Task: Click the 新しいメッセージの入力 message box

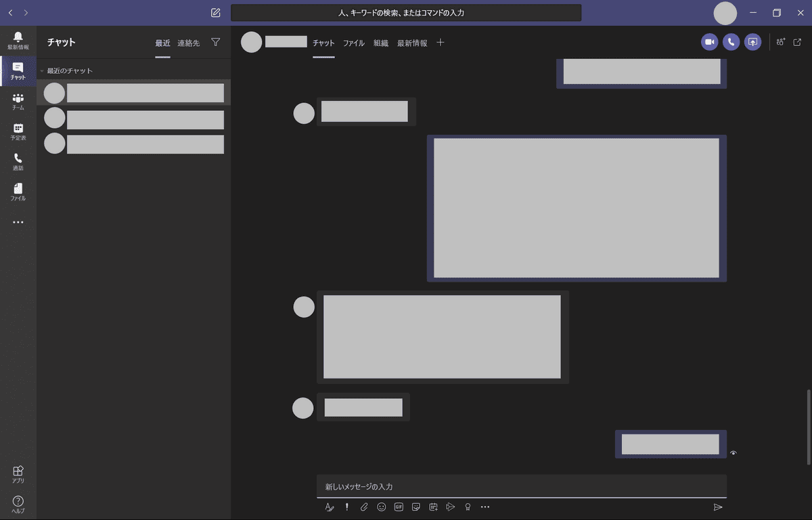Action: (x=522, y=486)
